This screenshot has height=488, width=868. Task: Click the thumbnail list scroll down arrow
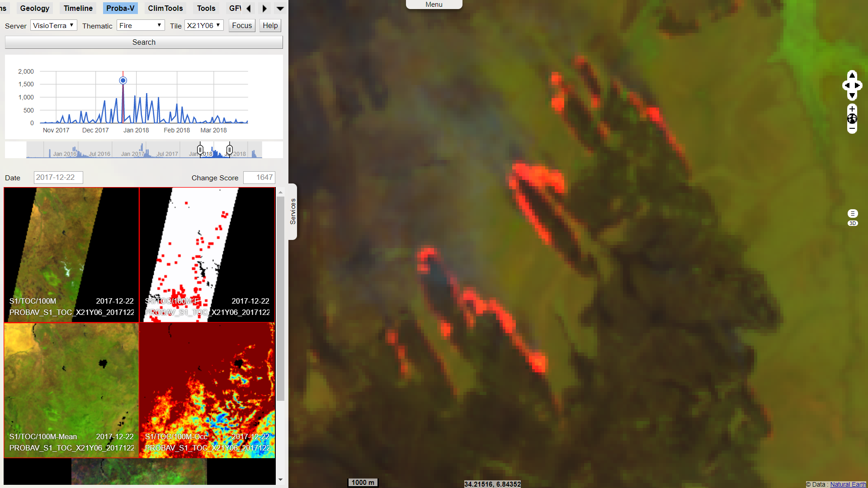[281, 480]
